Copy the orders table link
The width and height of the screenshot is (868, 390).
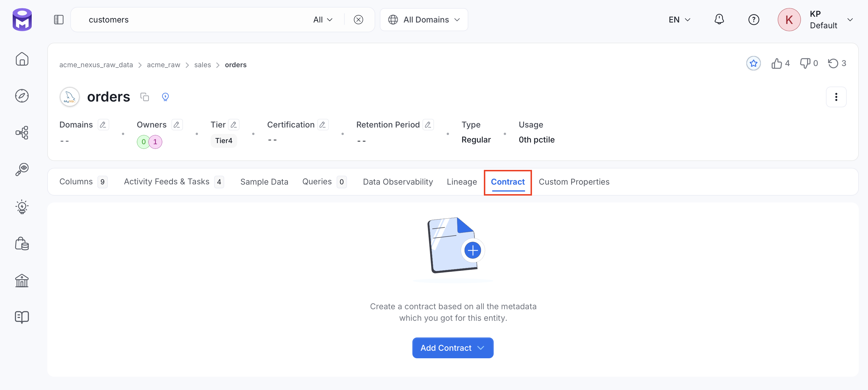145,97
